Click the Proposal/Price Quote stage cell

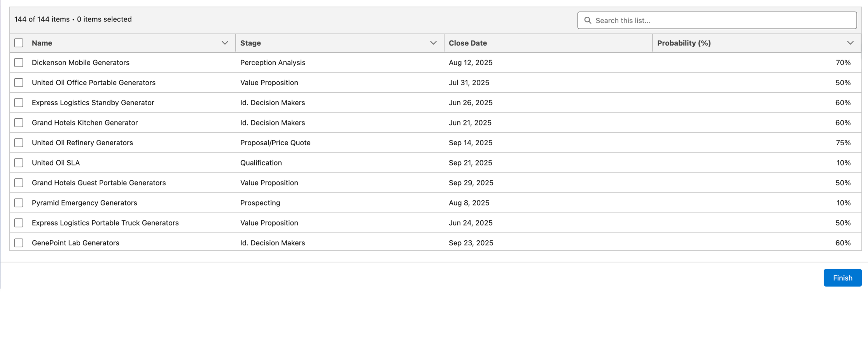click(275, 143)
